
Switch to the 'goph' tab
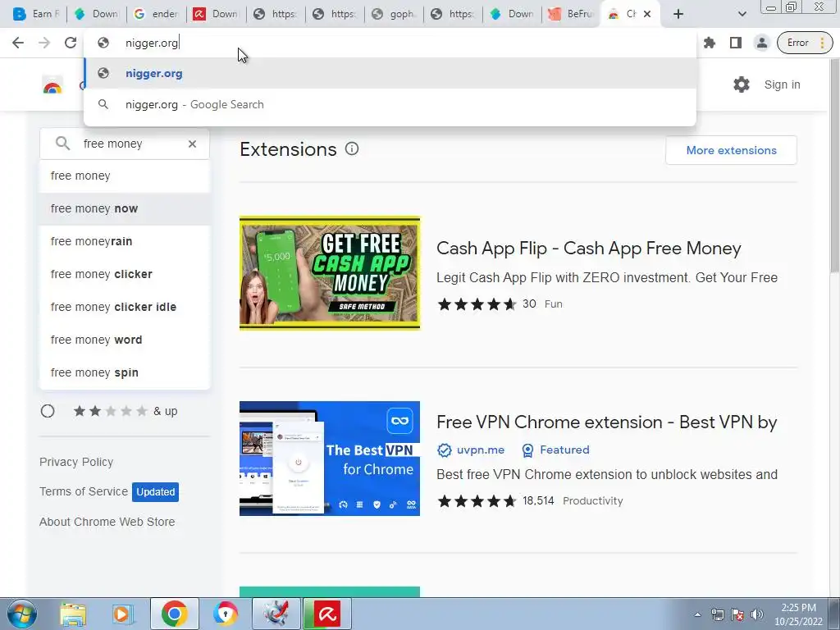[x=395, y=14]
